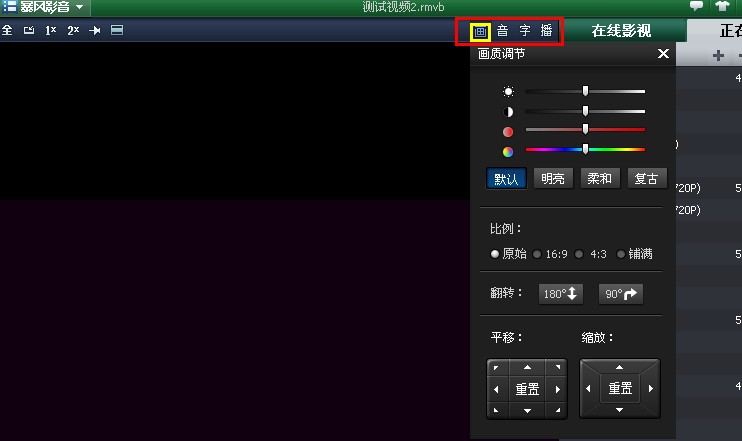Open the 音 audio settings icon
The height and width of the screenshot is (441, 742).
coord(503,31)
